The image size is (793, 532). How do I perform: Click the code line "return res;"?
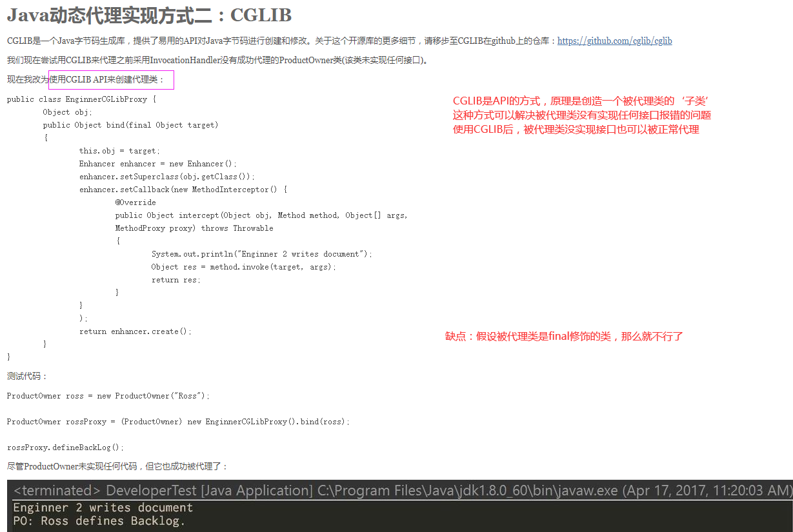coord(176,280)
